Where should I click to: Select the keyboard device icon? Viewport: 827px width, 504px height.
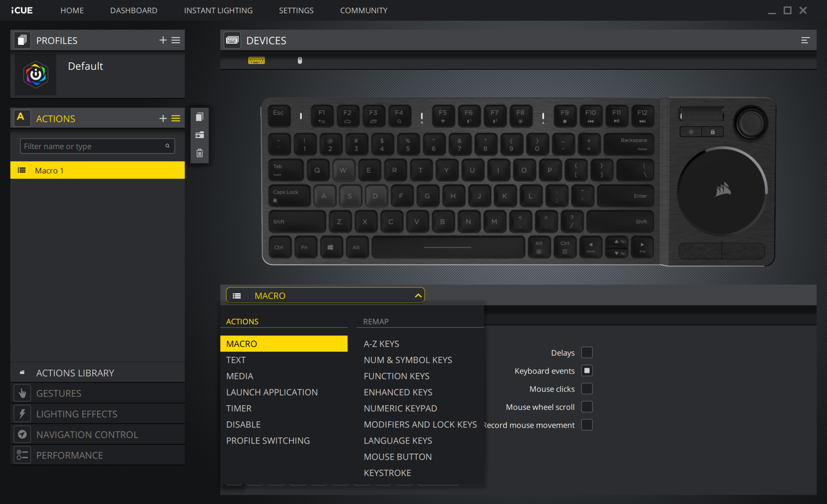click(256, 60)
